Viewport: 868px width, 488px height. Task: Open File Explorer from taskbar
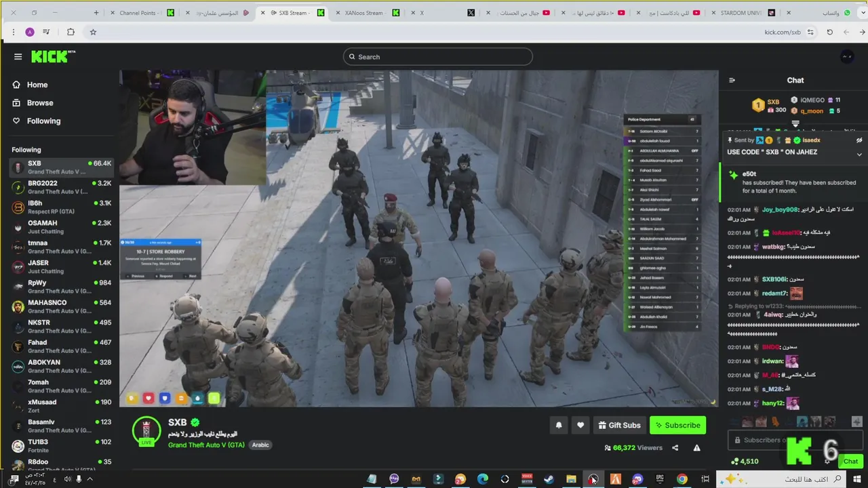(x=571, y=479)
